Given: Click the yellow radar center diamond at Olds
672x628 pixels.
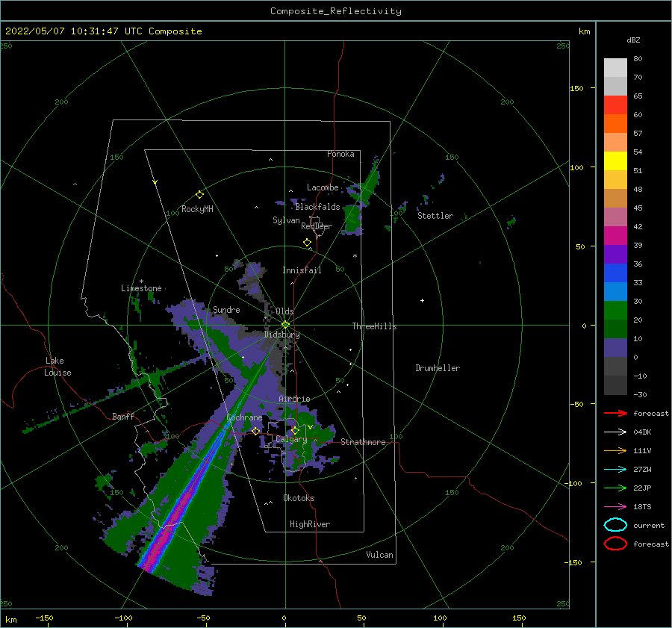Looking at the screenshot, I should point(285,325).
